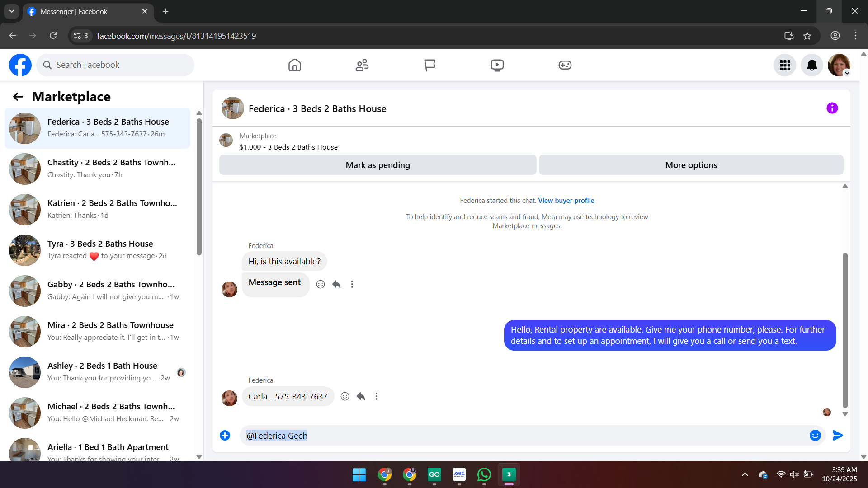Open Ashley 2 Beds 1 Bath House chat
Viewport: 868px width, 488px height.
coord(97,372)
